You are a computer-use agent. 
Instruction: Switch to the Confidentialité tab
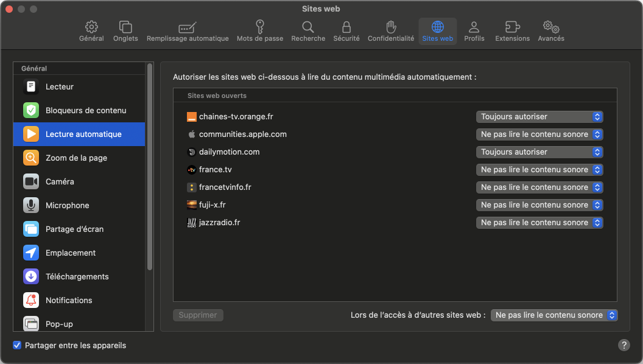tap(391, 31)
